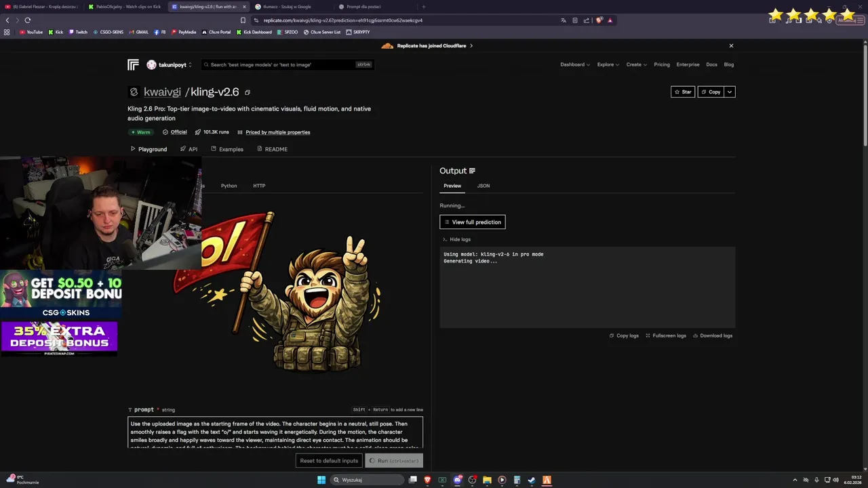Click the output format icon beside Output
The image size is (868, 488).
[472, 171]
